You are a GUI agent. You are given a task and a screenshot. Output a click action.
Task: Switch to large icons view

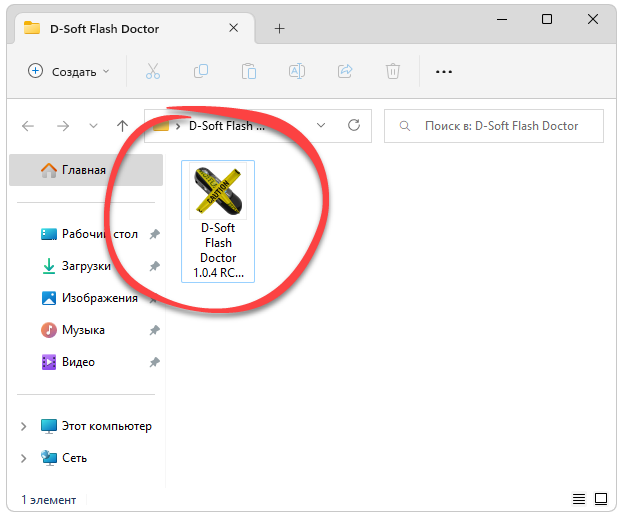[601, 499]
